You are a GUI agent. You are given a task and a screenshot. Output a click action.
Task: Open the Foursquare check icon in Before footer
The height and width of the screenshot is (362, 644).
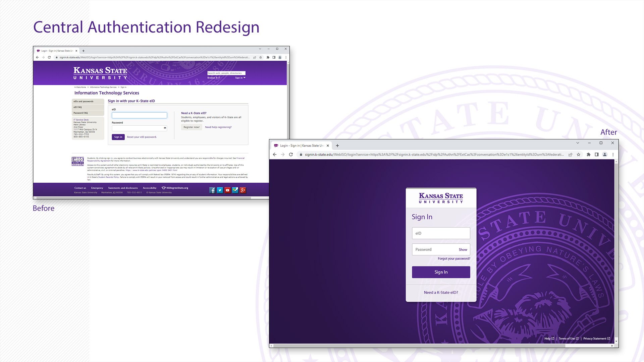click(x=235, y=190)
